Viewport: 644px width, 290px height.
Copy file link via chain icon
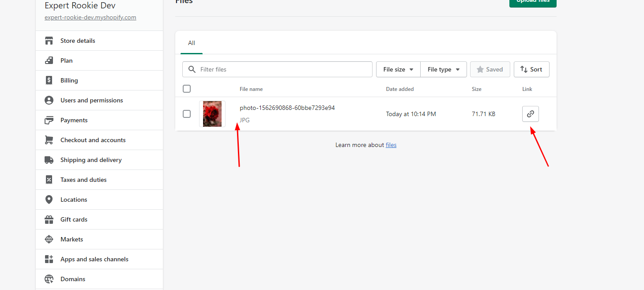(531, 114)
